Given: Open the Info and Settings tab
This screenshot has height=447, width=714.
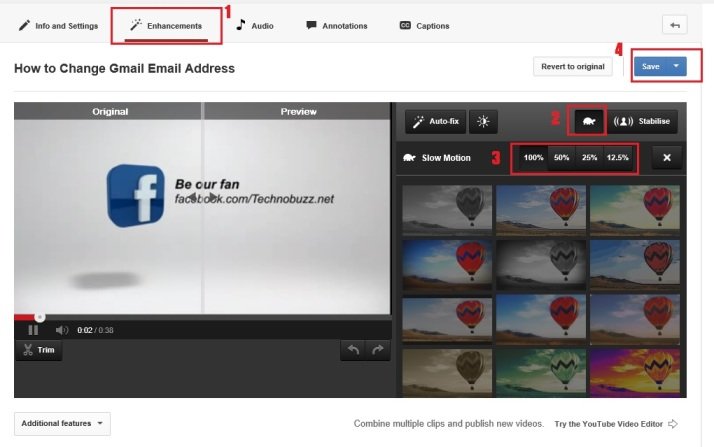Looking at the screenshot, I should point(58,26).
